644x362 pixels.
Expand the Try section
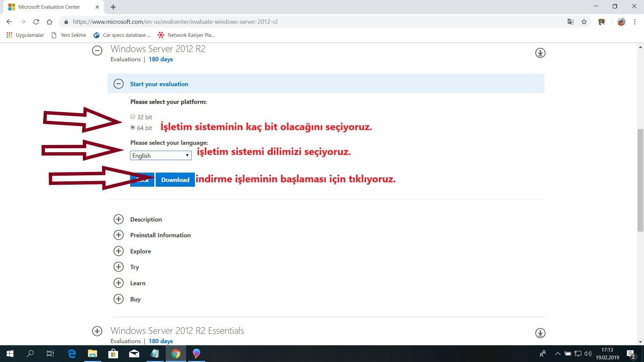tap(118, 267)
